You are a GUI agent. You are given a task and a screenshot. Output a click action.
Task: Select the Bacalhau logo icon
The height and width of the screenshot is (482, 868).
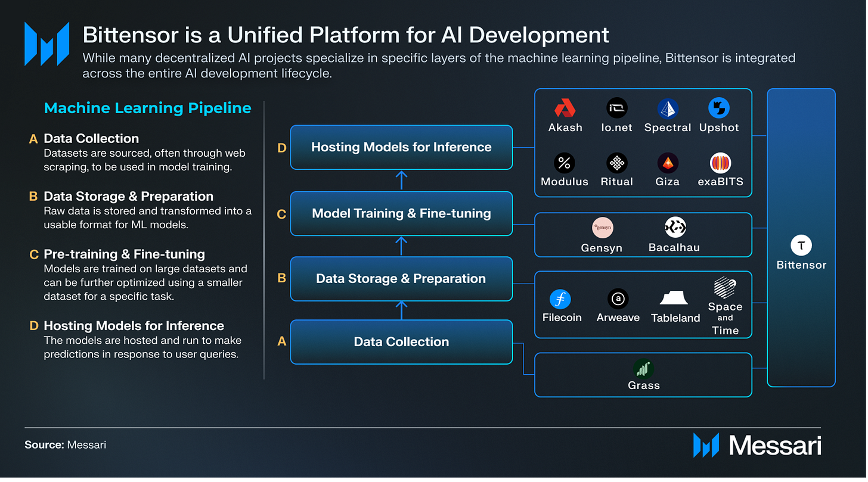pos(675,227)
